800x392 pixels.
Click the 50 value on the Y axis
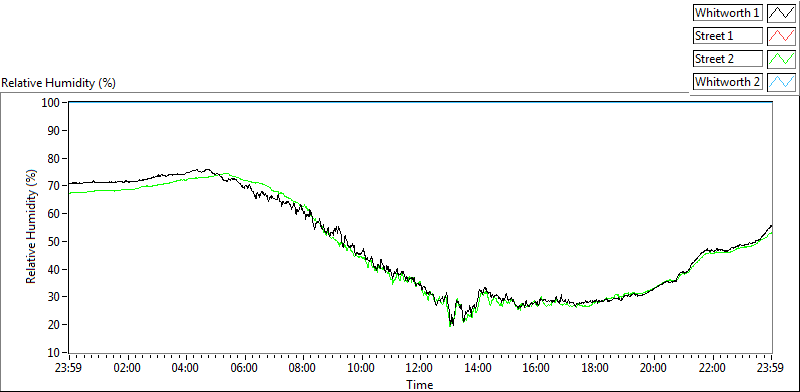coord(55,241)
